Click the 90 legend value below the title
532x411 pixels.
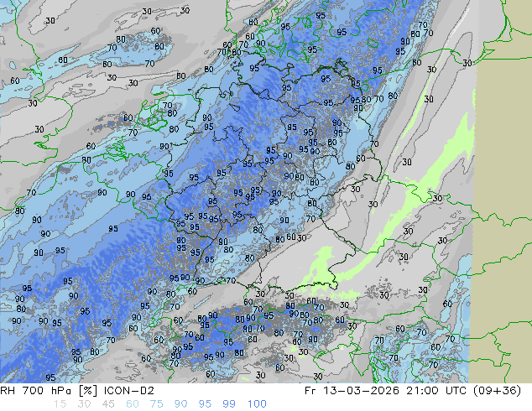pyautogui.click(x=180, y=404)
